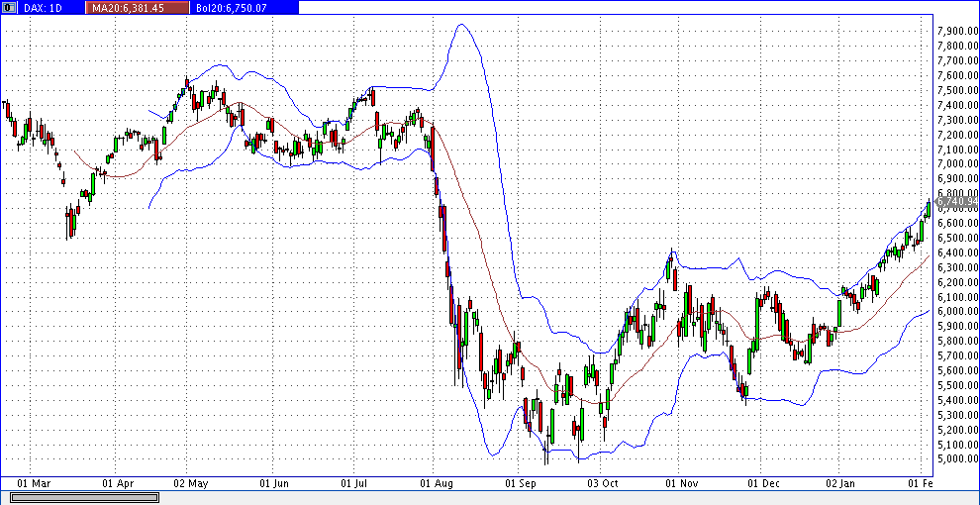Click the 5,500.00 price axis label

pyautogui.click(x=958, y=385)
